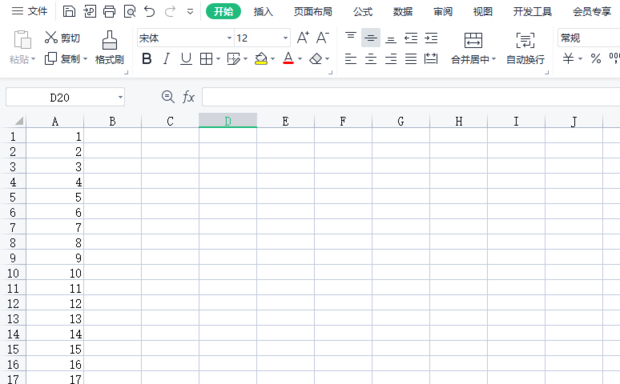
Task: Click justify alignment icon
Action: click(x=411, y=59)
